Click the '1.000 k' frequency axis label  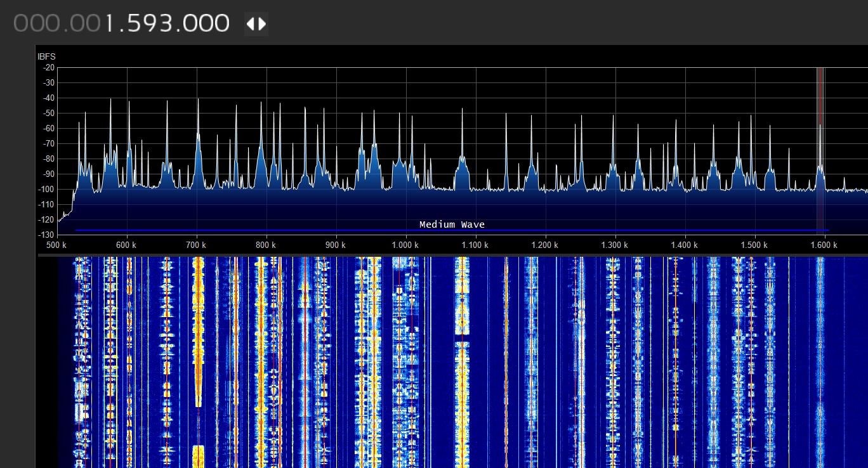click(x=405, y=245)
